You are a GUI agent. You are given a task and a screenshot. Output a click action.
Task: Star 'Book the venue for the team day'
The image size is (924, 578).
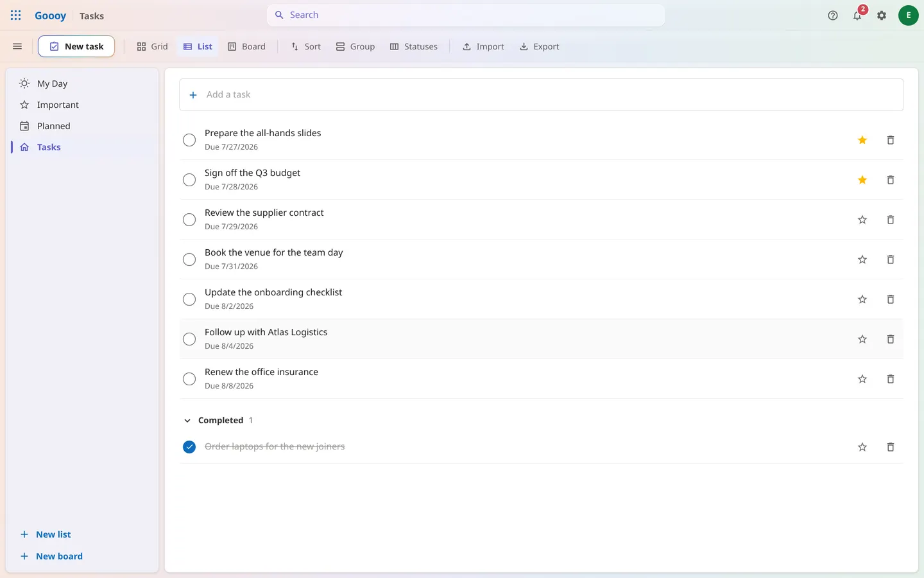click(x=862, y=259)
